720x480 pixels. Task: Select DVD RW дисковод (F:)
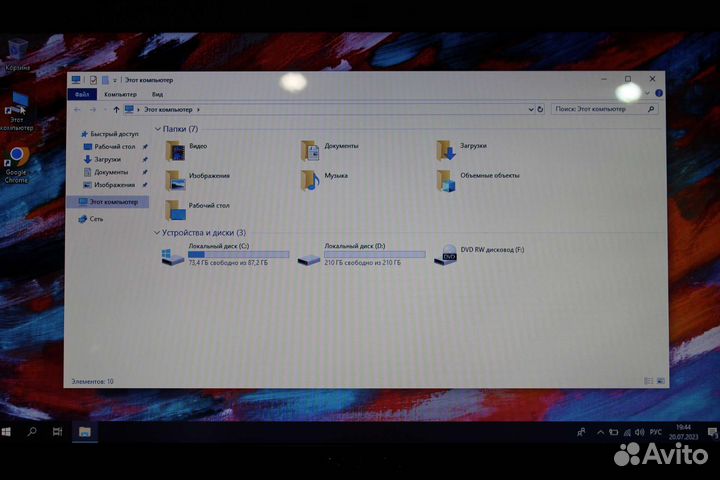tap(479, 254)
